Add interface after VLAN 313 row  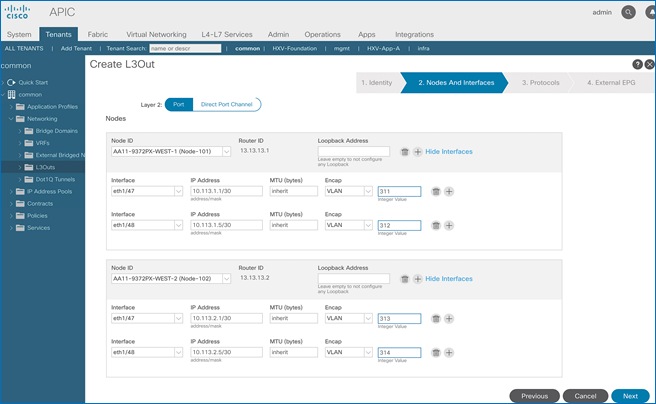[x=449, y=318]
